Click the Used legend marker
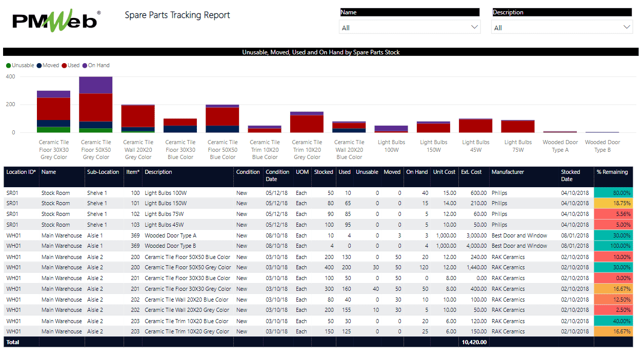 (65, 66)
